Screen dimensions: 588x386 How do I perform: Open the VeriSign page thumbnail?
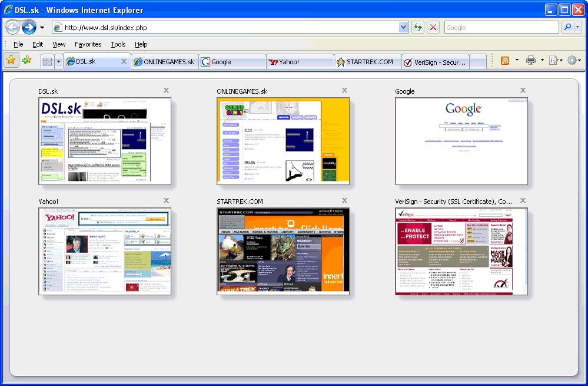[461, 251]
